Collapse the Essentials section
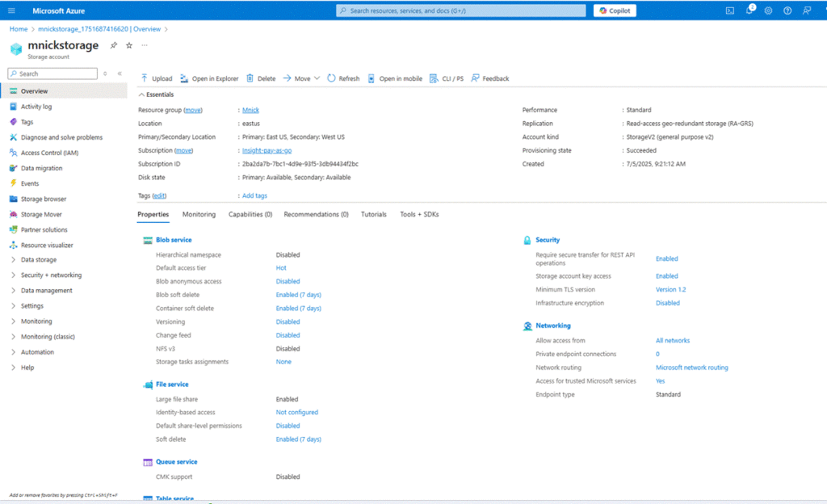 142,94
